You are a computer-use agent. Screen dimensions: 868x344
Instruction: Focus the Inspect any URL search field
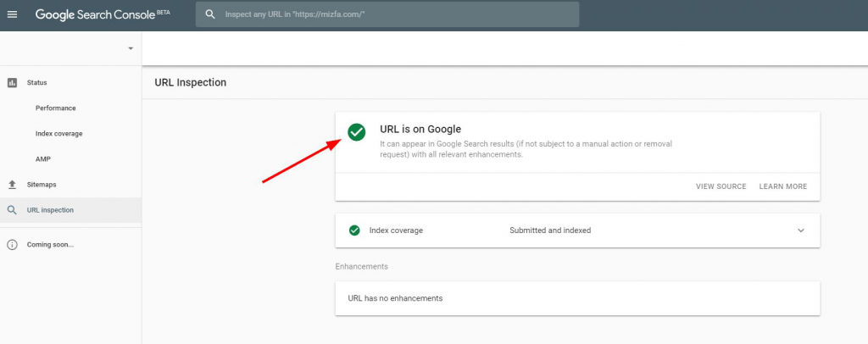point(387,14)
